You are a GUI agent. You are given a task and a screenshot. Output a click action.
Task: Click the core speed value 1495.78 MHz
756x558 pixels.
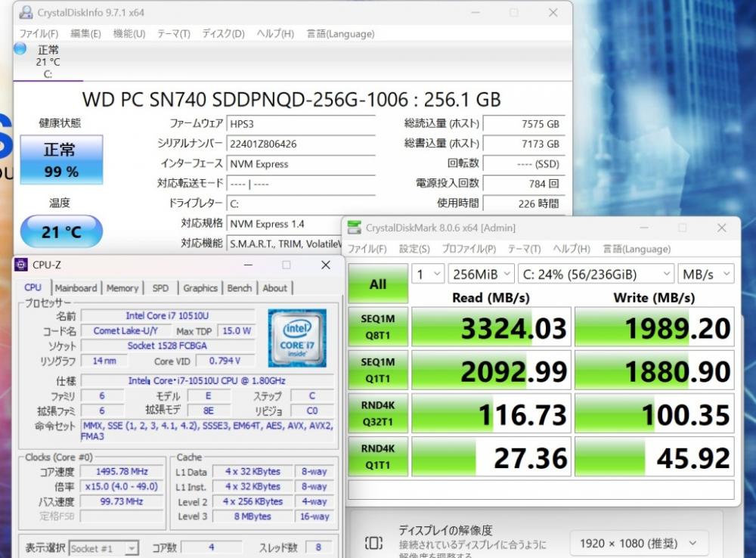point(122,471)
